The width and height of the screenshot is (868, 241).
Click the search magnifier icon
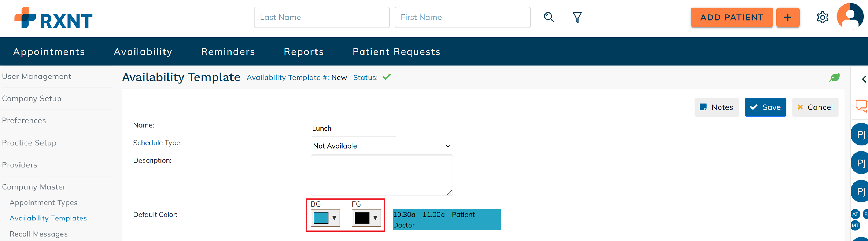pyautogui.click(x=548, y=17)
